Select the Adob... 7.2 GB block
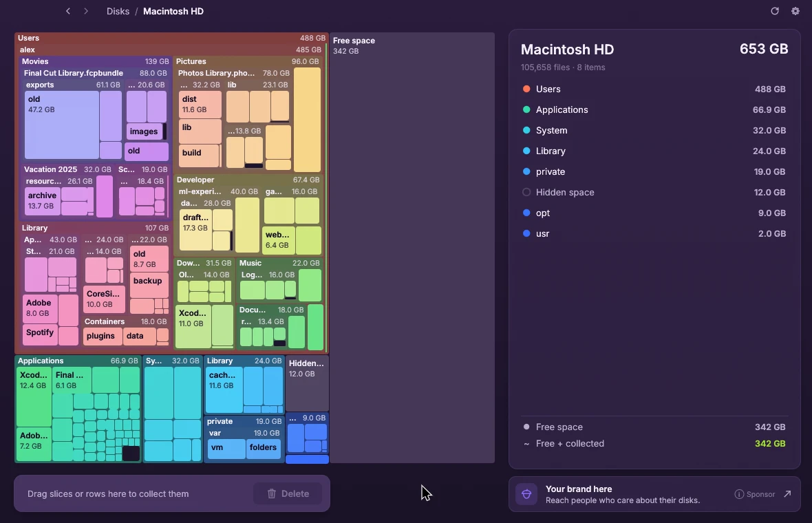This screenshot has height=523, width=812. click(34, 445)
